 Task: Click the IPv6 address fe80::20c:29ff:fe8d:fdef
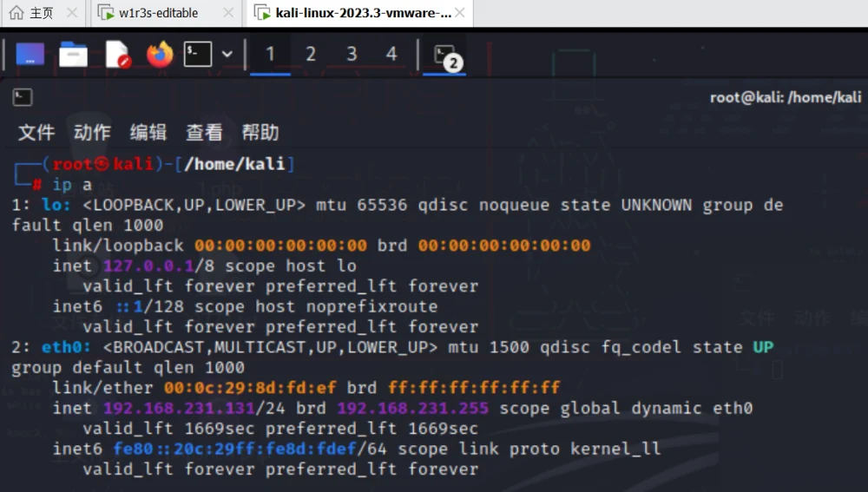pos(235,449)
